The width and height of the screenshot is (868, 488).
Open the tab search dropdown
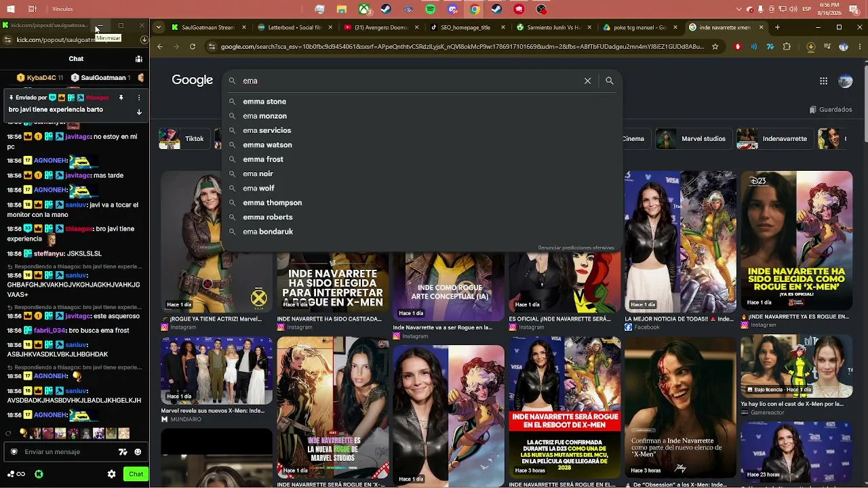[158, 28]
